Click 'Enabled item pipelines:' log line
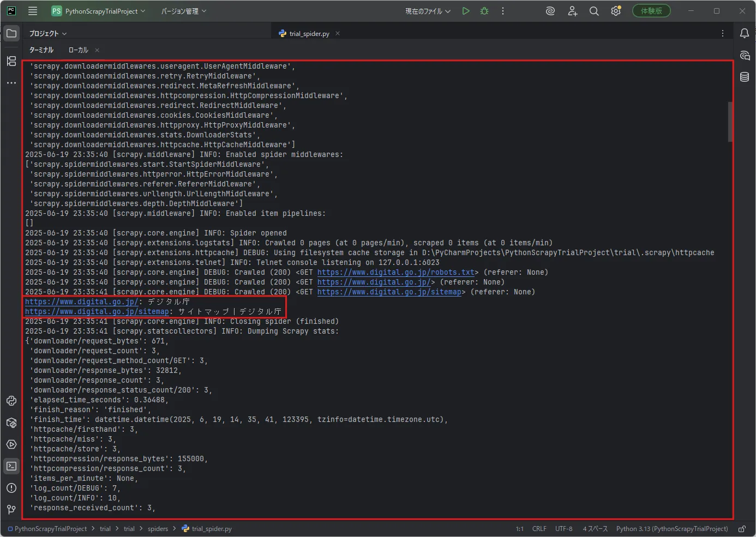The height and width of the screenshot is (537, 756). point(175,213)
